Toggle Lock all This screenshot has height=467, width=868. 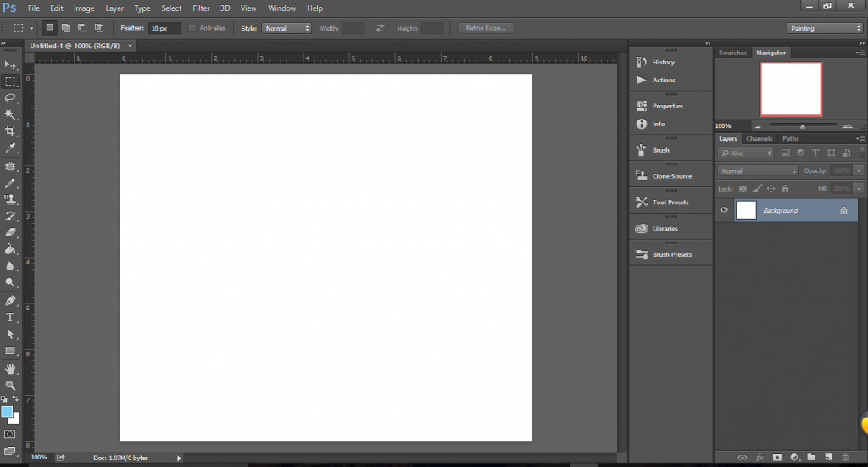(x=785, y=189)
